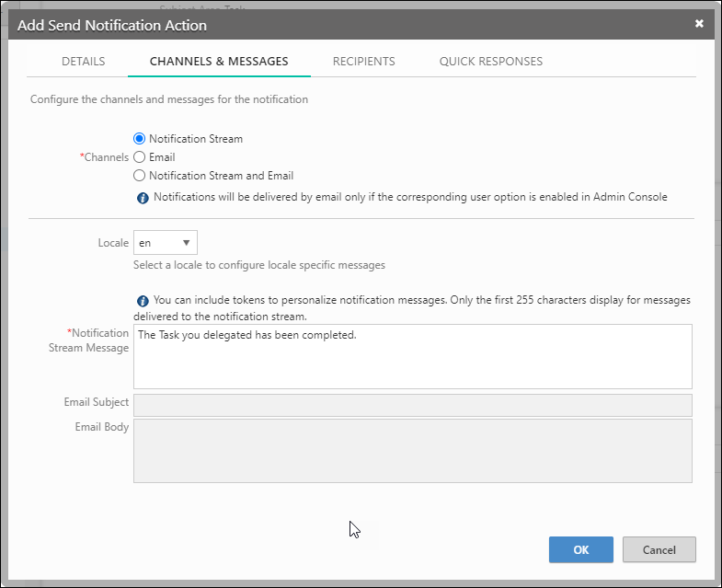Choose the Email-only channel radio button
The width and height of the screenshot is (722, 588).
click(x=140, y=157)
